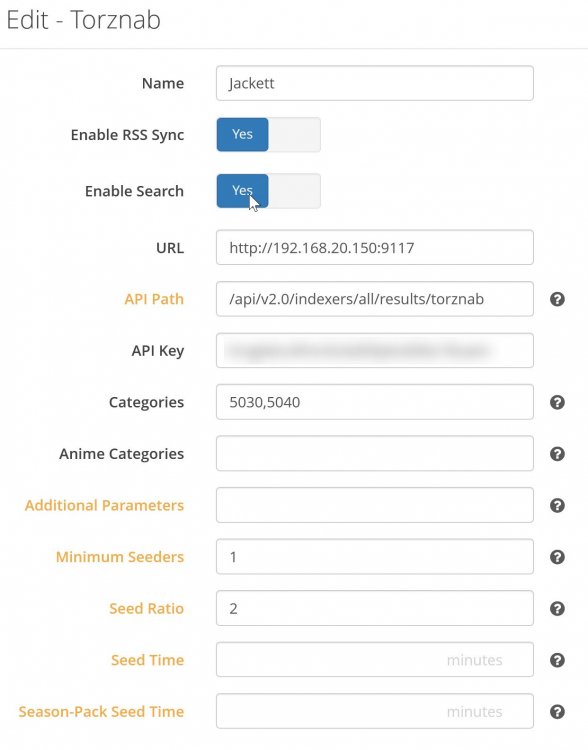Click the Seed Time help icon
The height and width of the screenshot is (750, 588).
click(557, 661)
